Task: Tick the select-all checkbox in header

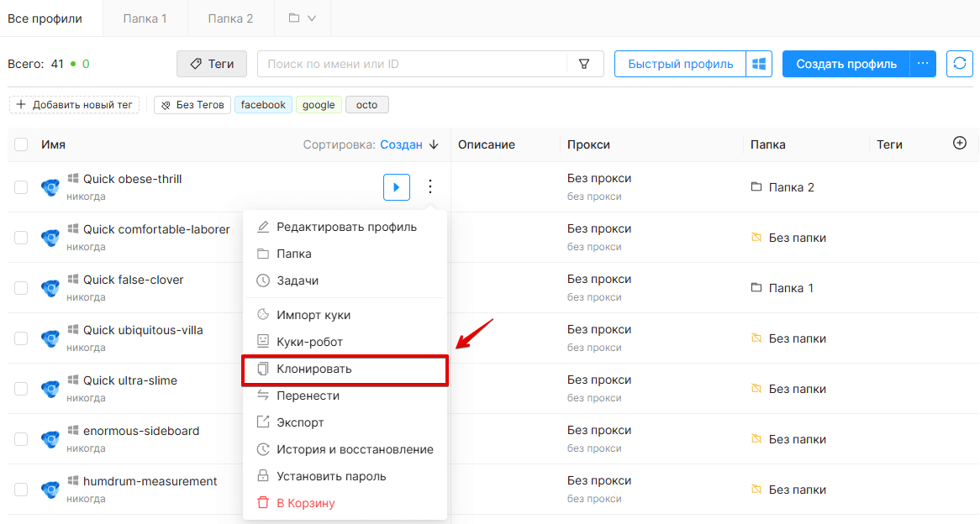Action: pyautogui.click(x=21, y=144)
